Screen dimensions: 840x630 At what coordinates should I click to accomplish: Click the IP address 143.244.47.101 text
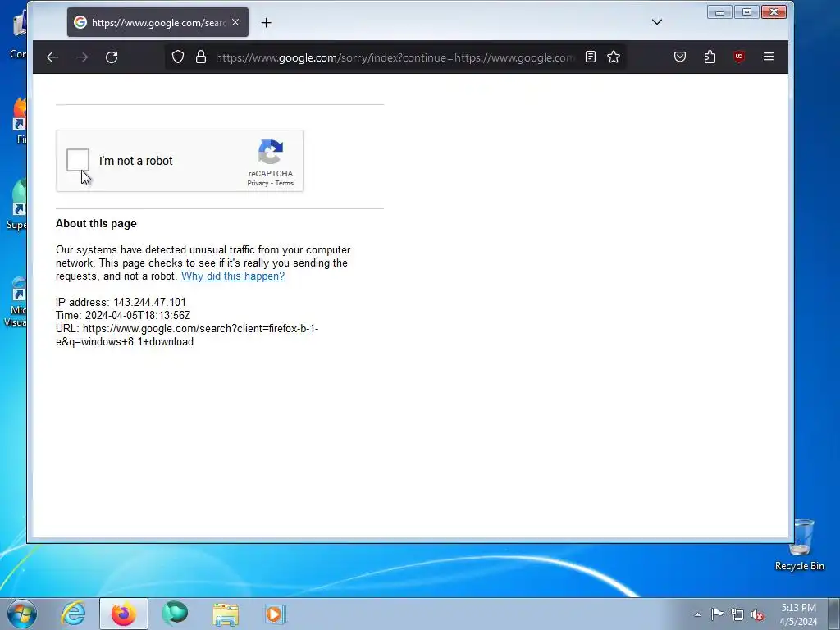click(149, 302)
